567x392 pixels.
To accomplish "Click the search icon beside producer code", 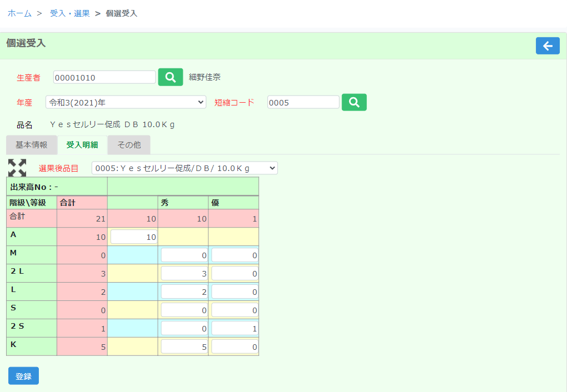I will [x=170, y=77].
